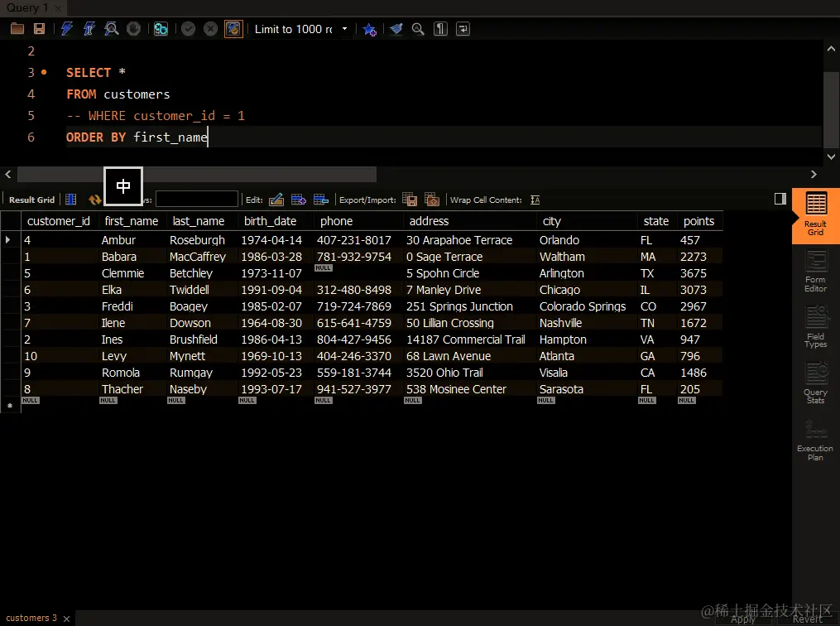Click the points column header
Image resolution: width=840 pixels, height=626 pixels.
pos(698,221)
